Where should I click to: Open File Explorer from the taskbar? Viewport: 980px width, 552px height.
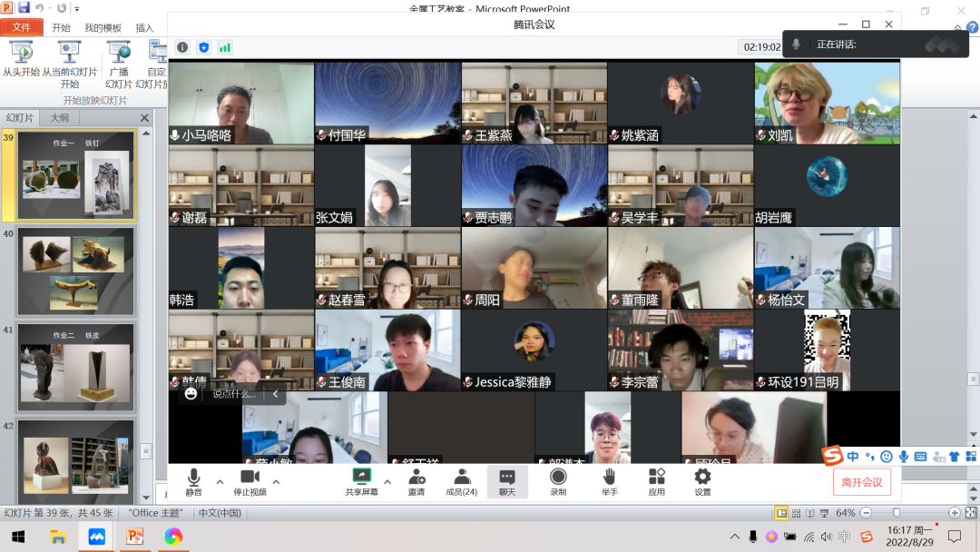(58, 537)
